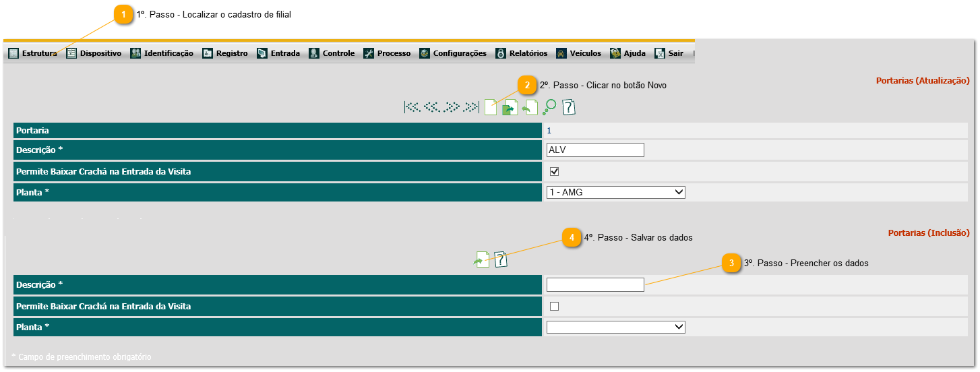
Task: Go to the last Portaria record
Action: tap(471, 106)
